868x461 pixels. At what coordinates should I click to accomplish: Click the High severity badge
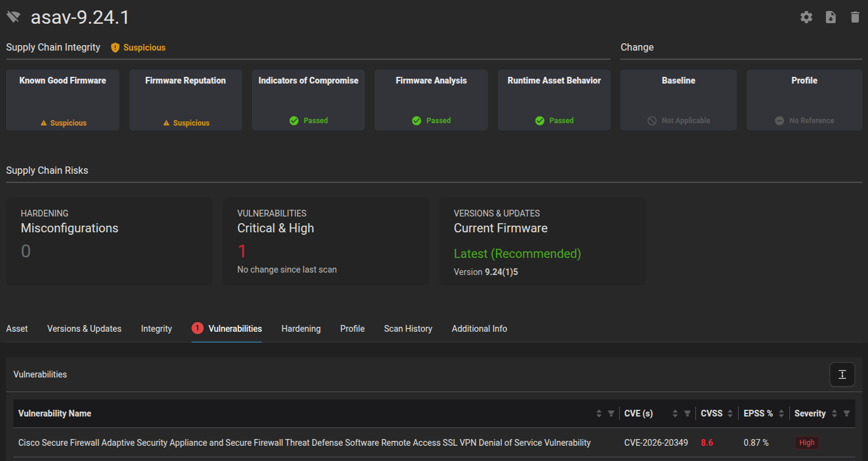coord(806,443)
